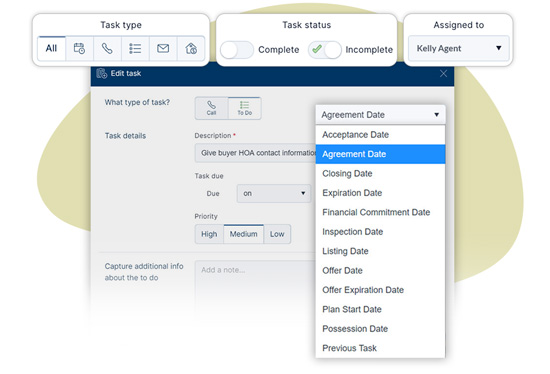Select highlighted Agreement Date option
Screen dimensions: 550x374
coord(380,154)
